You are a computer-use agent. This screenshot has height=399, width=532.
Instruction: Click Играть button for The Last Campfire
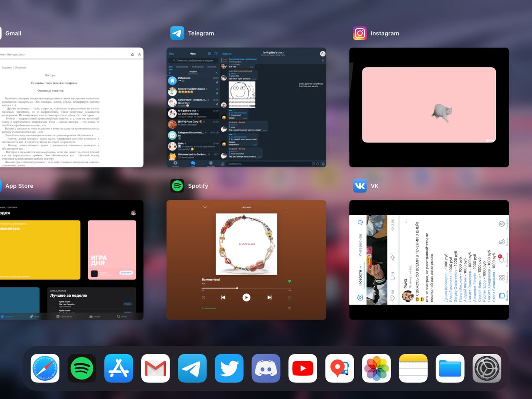click(128, 304)
